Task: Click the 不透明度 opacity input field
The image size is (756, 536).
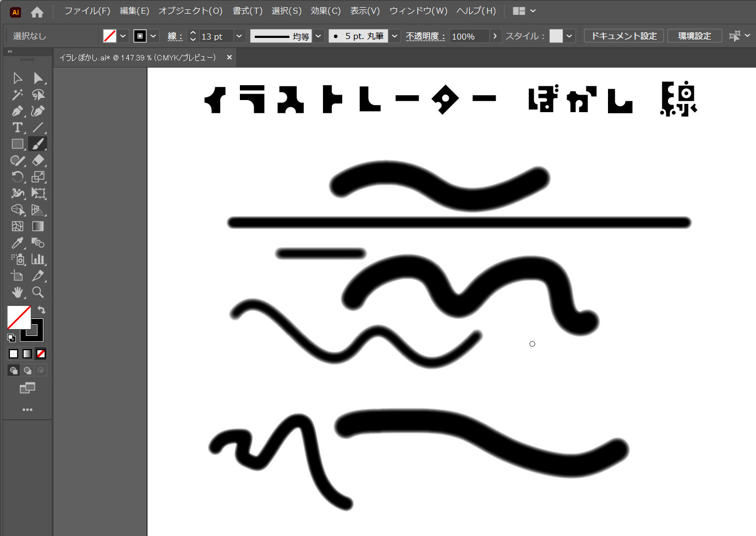Action: pos(468,36)
